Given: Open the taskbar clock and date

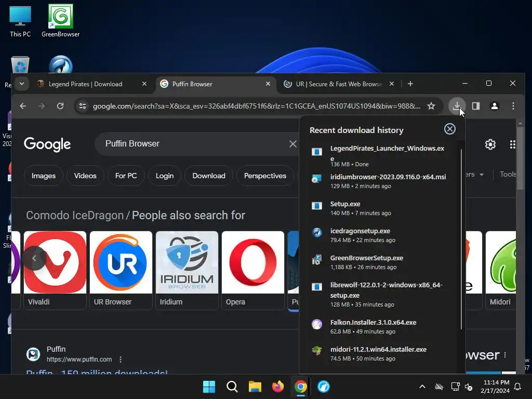Looking at the screenshot, I should (x=495, y=387).
